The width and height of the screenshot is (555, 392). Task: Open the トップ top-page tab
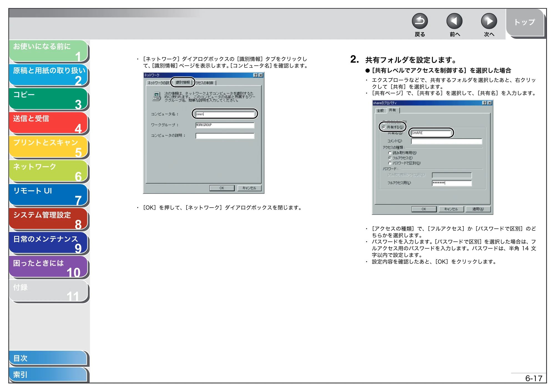point(525,22)
